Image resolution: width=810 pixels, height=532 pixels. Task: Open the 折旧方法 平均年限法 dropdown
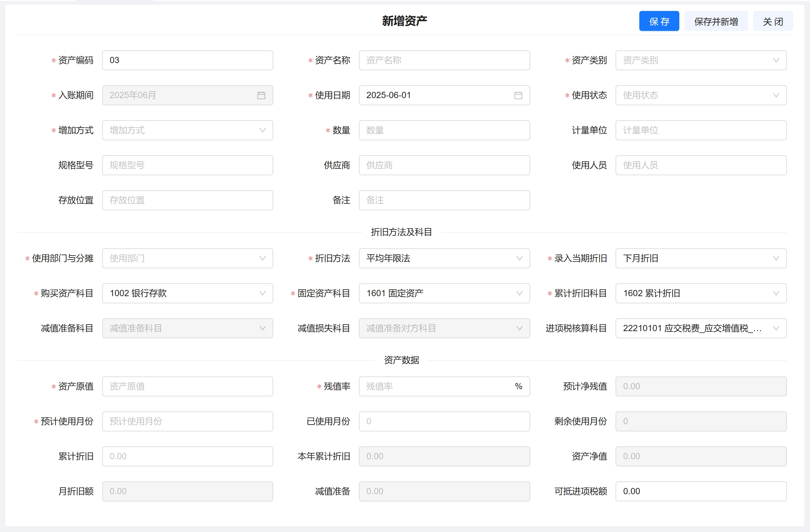(444, 258)
